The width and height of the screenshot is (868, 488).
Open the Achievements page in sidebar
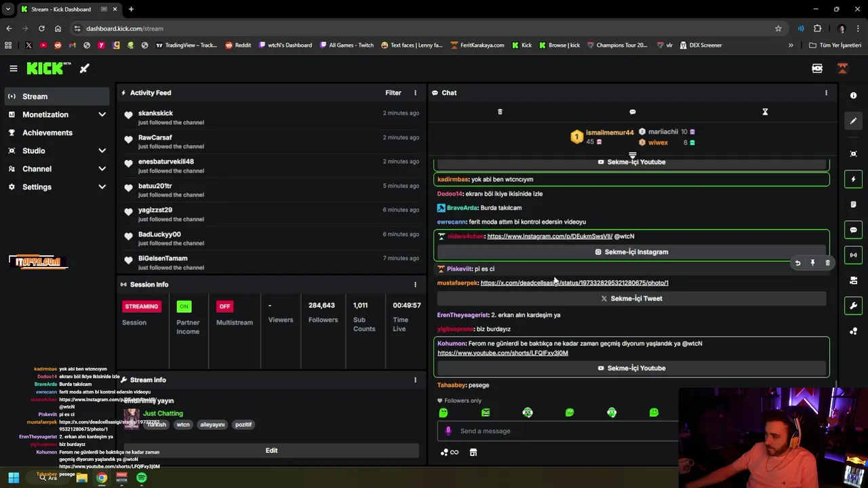point(57,133)
